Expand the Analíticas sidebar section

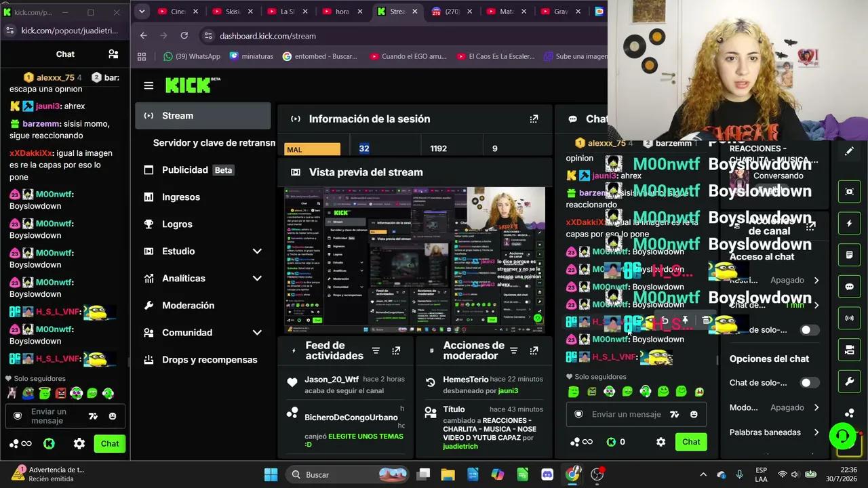(257, 279)
